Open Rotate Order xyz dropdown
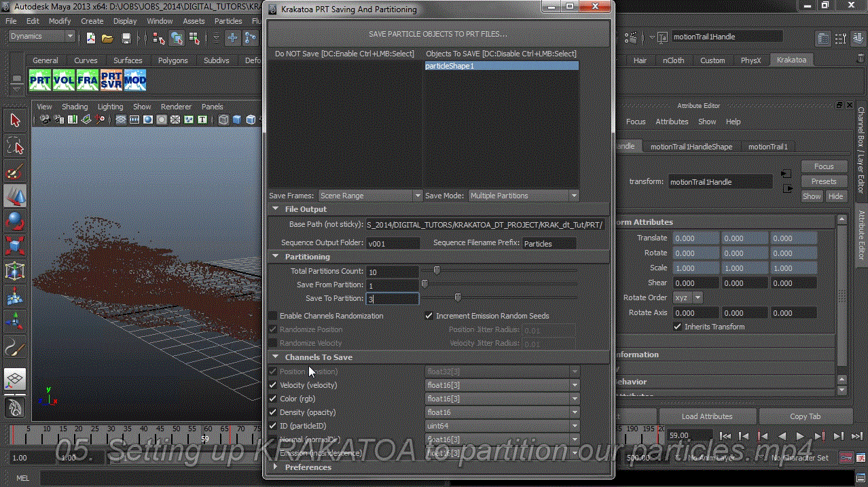The image size is (868, 487). pos(687,297)
